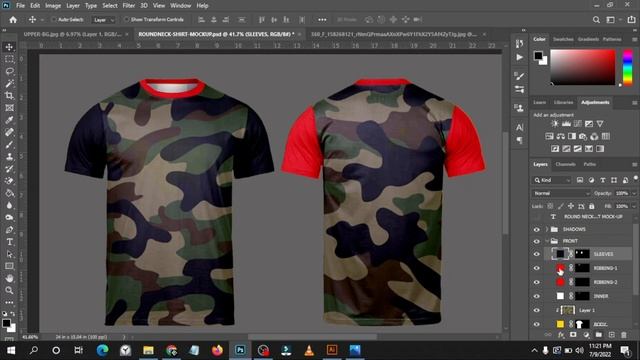This screenshot has width=640, height=360.
Task: Delete layer using the trash icon
Action: point(624,335)
